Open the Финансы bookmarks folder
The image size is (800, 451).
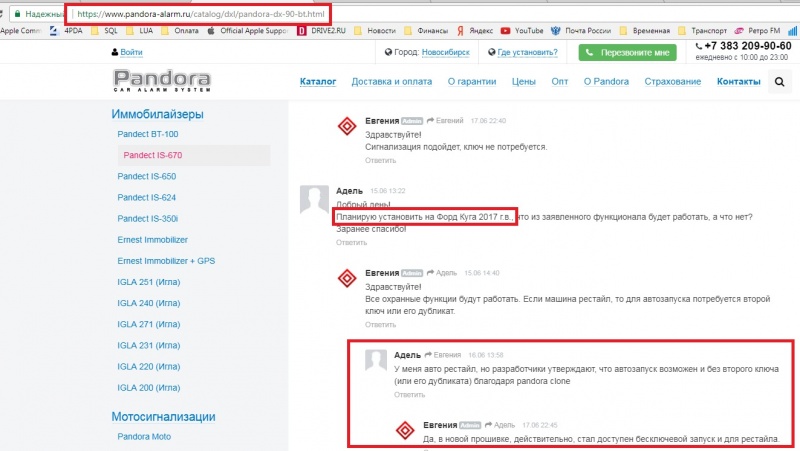click(x=426, y=31)
